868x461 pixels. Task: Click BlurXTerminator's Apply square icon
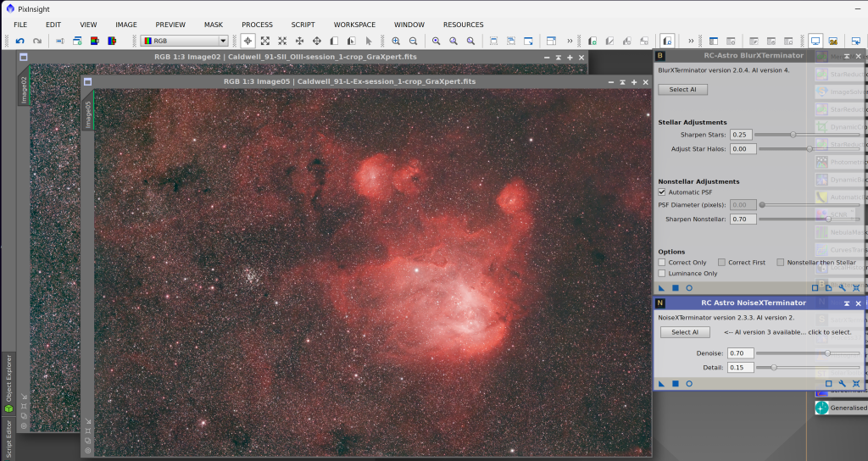[676, 288]
